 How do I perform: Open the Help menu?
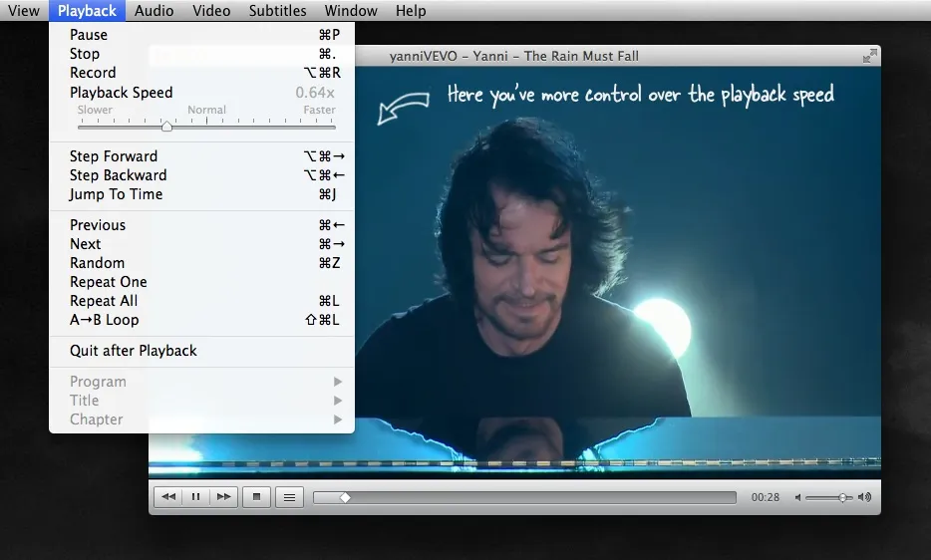(x=411, y=11)
